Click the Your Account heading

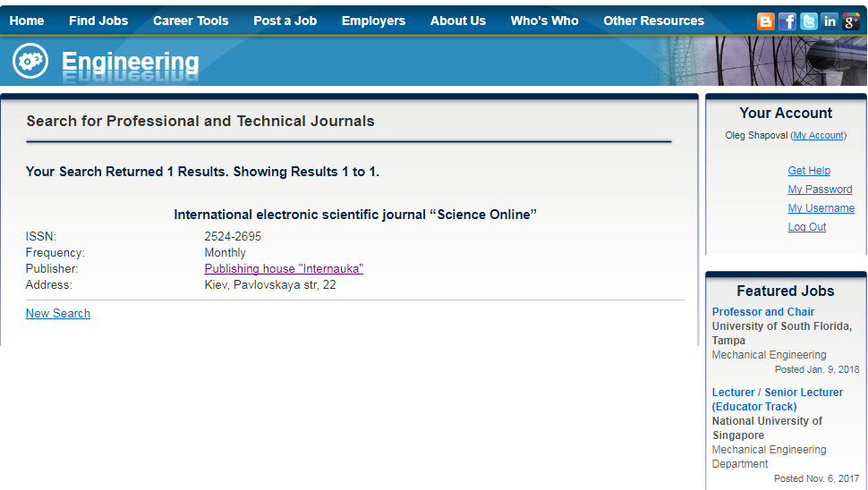click(x=786, y=113)
